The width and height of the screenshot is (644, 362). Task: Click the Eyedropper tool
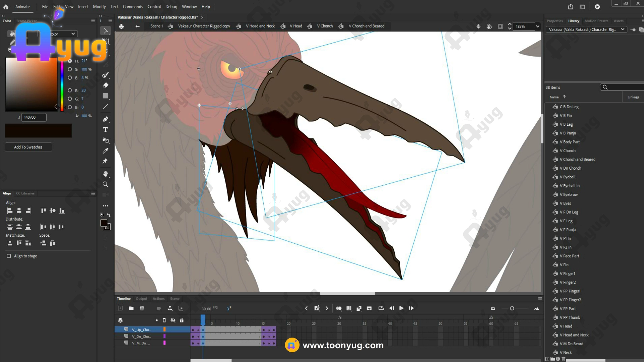pyautogui.click(x=105, y=151)
